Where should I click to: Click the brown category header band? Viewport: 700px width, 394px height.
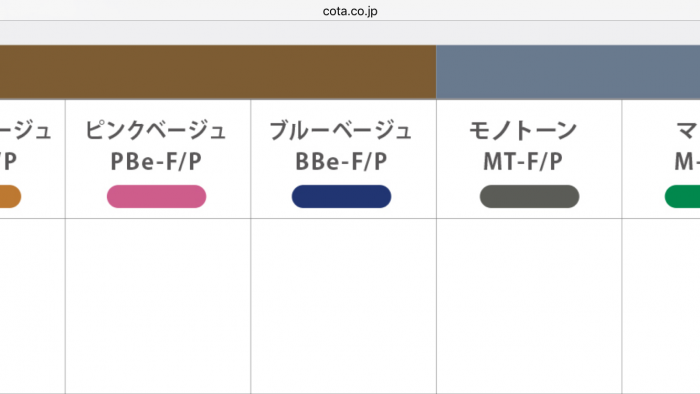click(x=218, y=72)
